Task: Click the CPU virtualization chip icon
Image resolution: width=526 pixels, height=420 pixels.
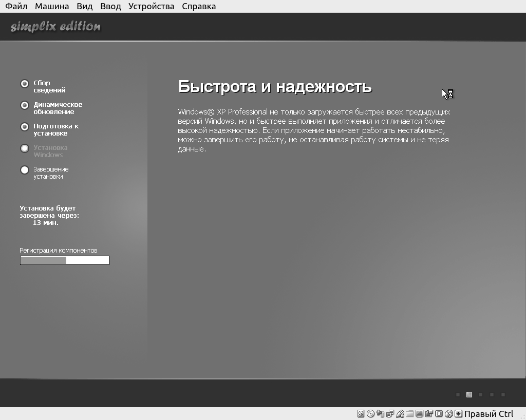Action: pyautogui.click(x=439, y=414)
